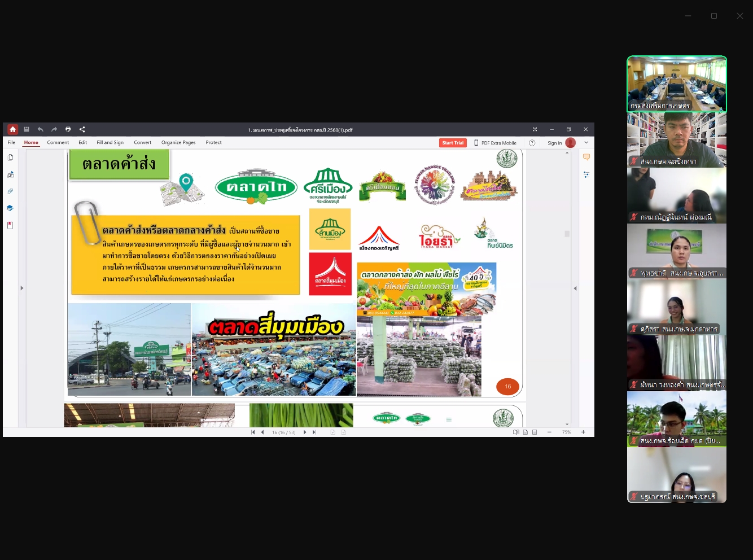Screen dimensions: 753x560
Task: Zoom out with the minus button
Action: tap(549, 432)
